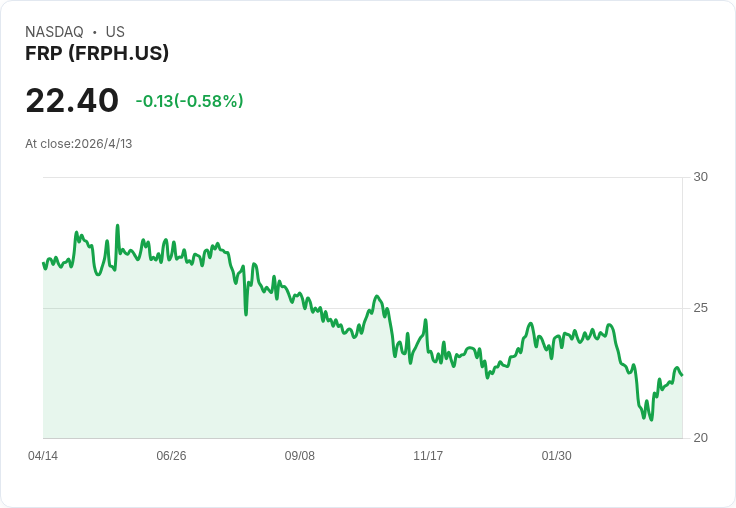Click the highest peak on the chart line
The height and width of the screenshot is (508, 736).
(118, 225)
